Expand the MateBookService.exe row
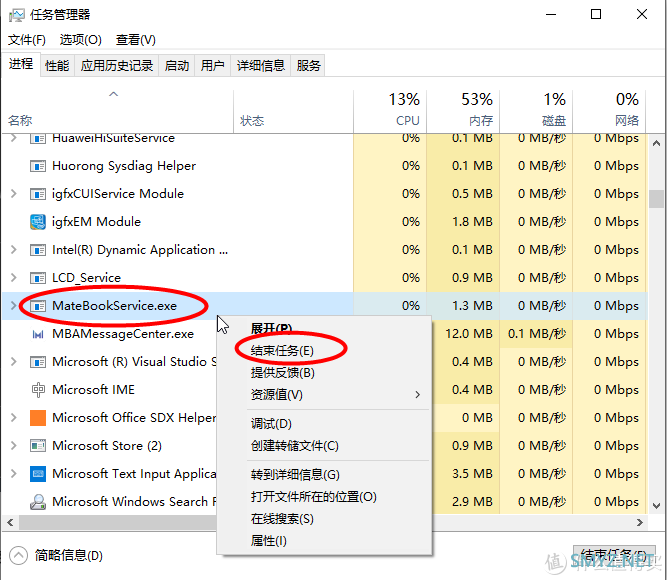The width and height of the screenshot is (667, 580). pos(14,306)
